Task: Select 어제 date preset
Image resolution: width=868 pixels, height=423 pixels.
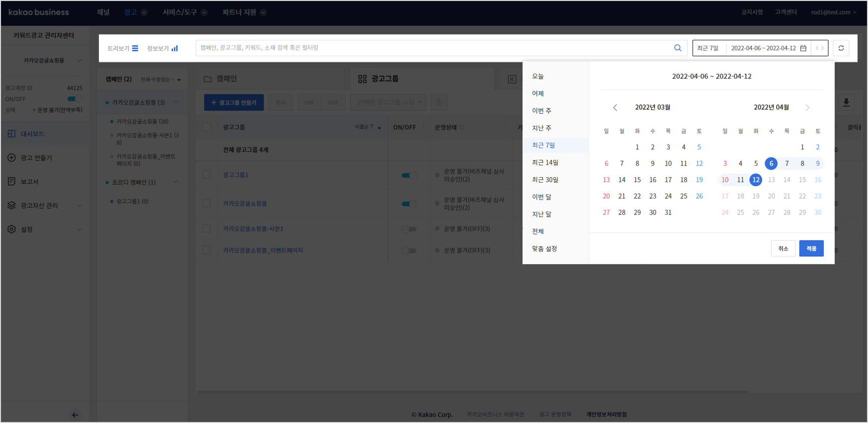Action: click(x=538, y=94)
